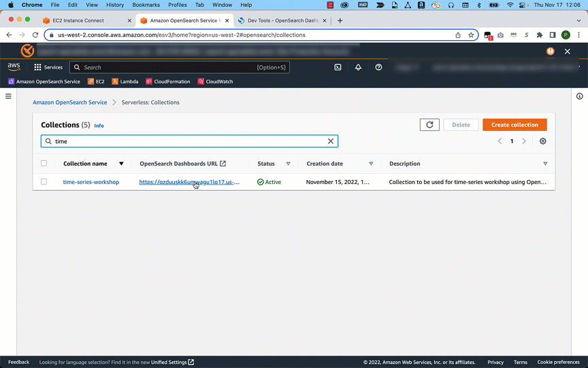This screenshot has height=368, width=588.
Task: Click Create collection button
Action: pos(514,125)
